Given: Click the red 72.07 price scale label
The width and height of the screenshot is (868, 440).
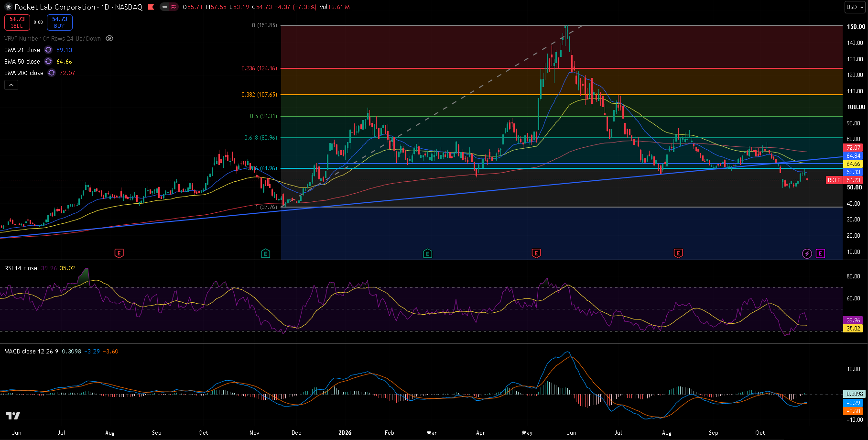Looking at the screenshot, I should tap(853, 148).
